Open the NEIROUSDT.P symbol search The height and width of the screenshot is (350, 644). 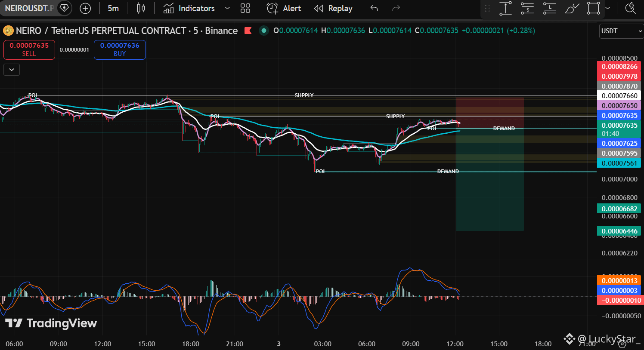pyautogui.click(x=29, y=8)
